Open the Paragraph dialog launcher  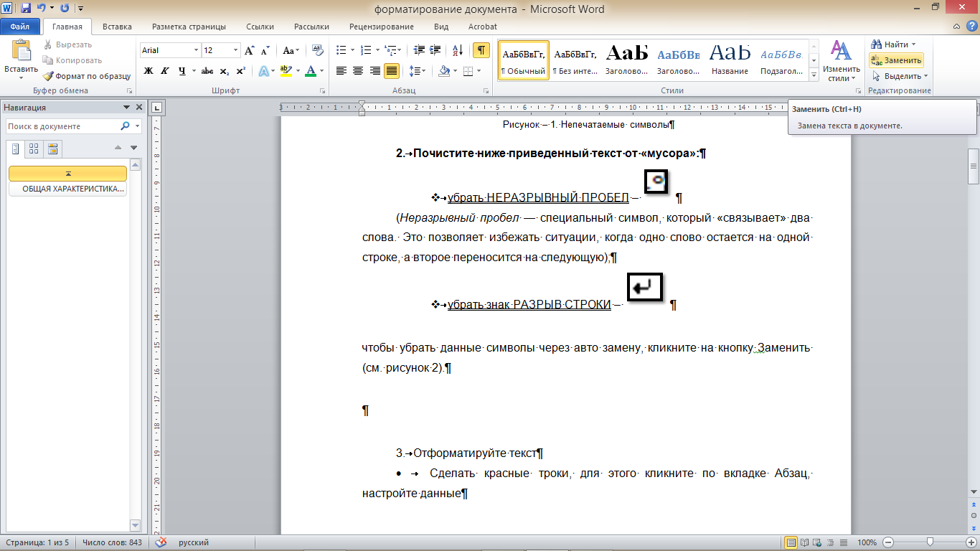tap(486, 91)
